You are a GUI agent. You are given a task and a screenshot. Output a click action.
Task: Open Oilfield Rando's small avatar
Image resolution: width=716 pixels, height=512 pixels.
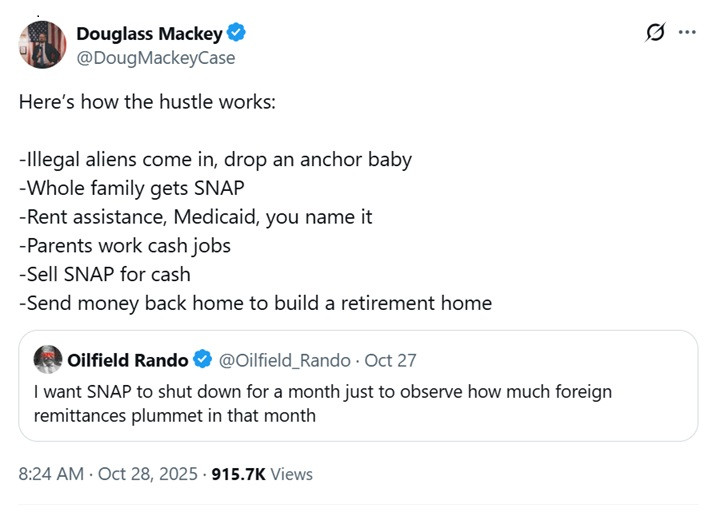[47, 360]
